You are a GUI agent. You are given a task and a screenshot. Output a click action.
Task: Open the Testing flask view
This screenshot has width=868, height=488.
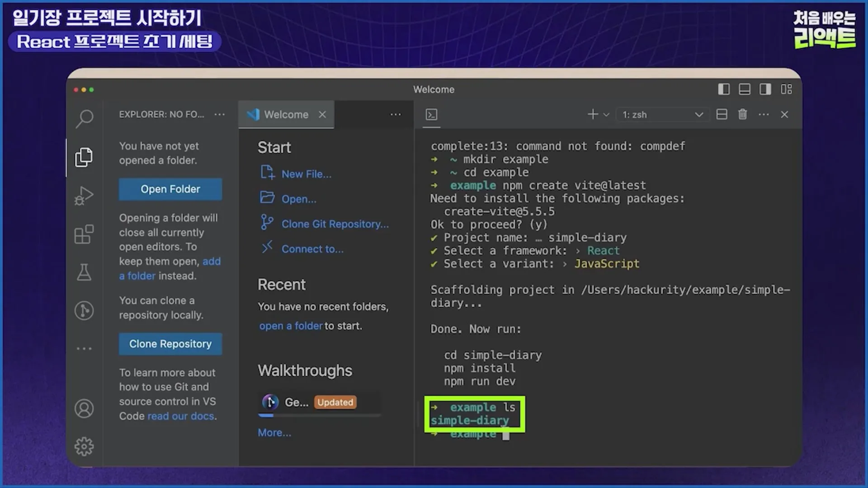coord(84,272)
